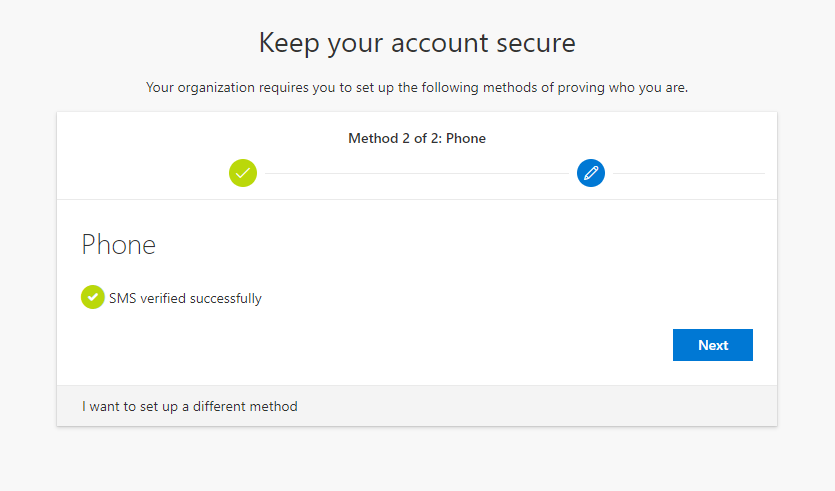Click the "Method 2 of 2: Phone" label
835x491 pixels.
click(417, 138)
